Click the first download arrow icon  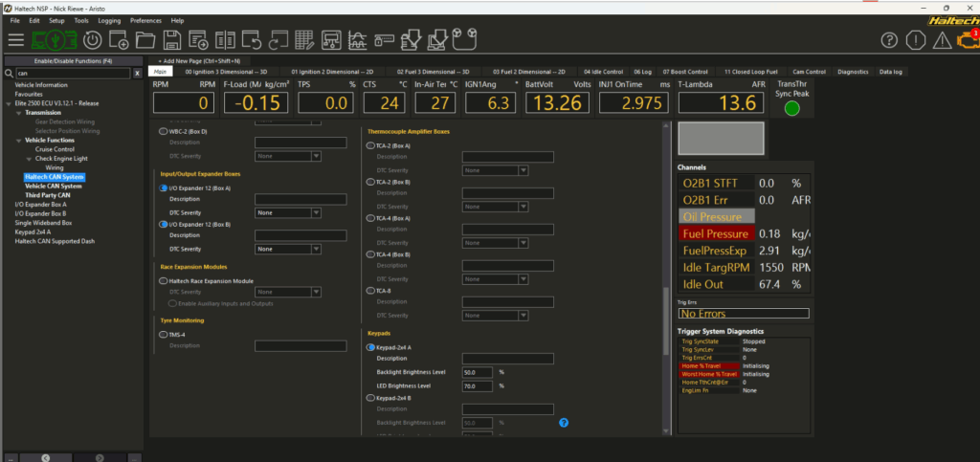click(411, 40)
